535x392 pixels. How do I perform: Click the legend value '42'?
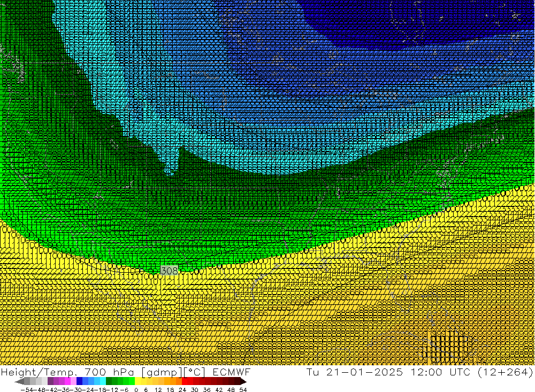pyautogui.click(x=219, y=390)
